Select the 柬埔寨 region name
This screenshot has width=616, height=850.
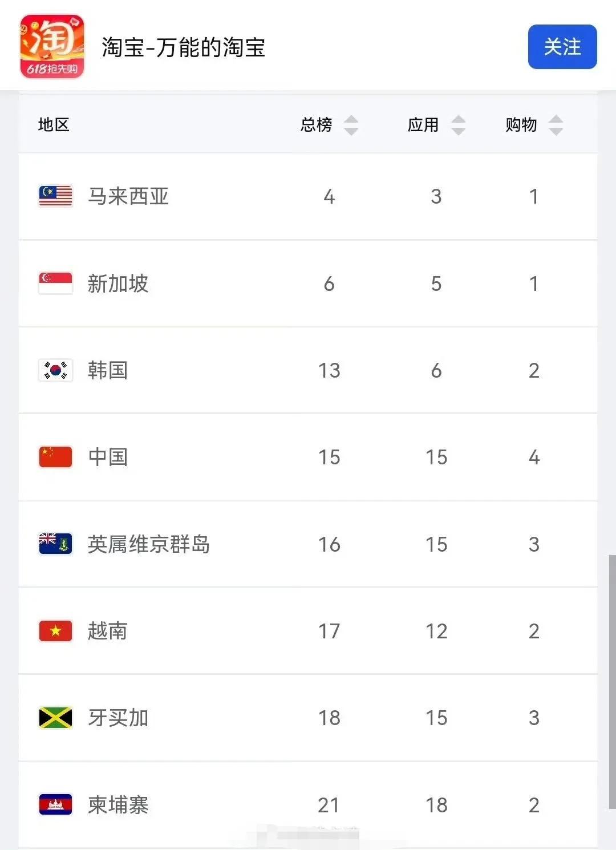click(x=118, y=805)
